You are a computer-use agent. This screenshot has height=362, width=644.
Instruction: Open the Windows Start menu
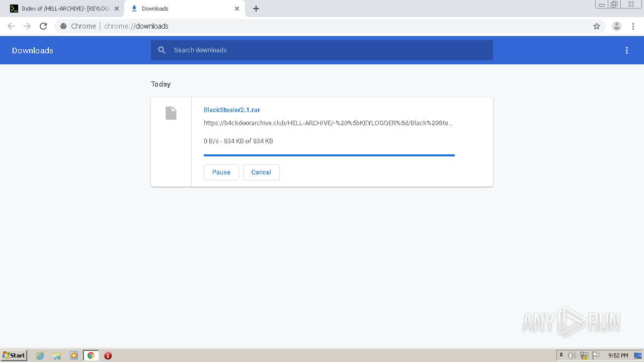click(14, 355)
